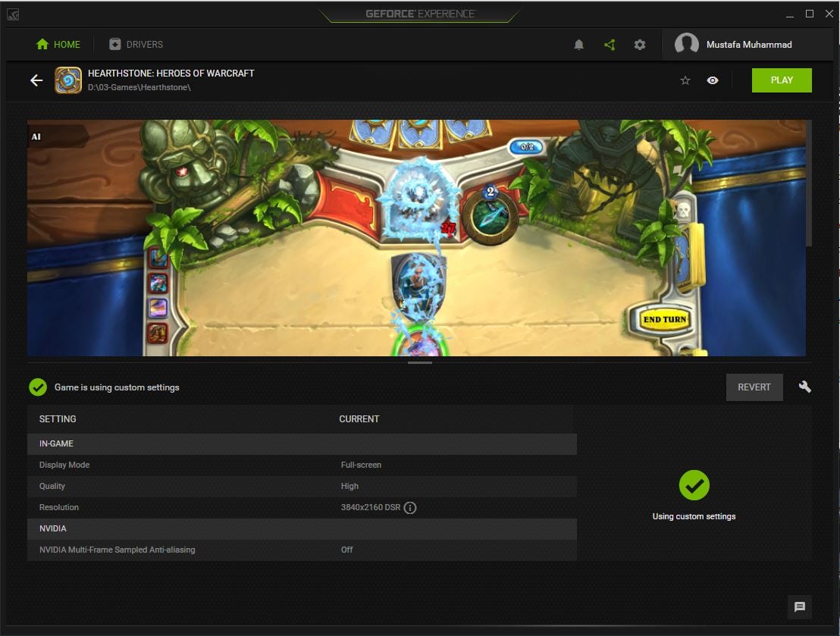Click the app logo in title bar
Screen dimensions: 840x636
(13, 14)
